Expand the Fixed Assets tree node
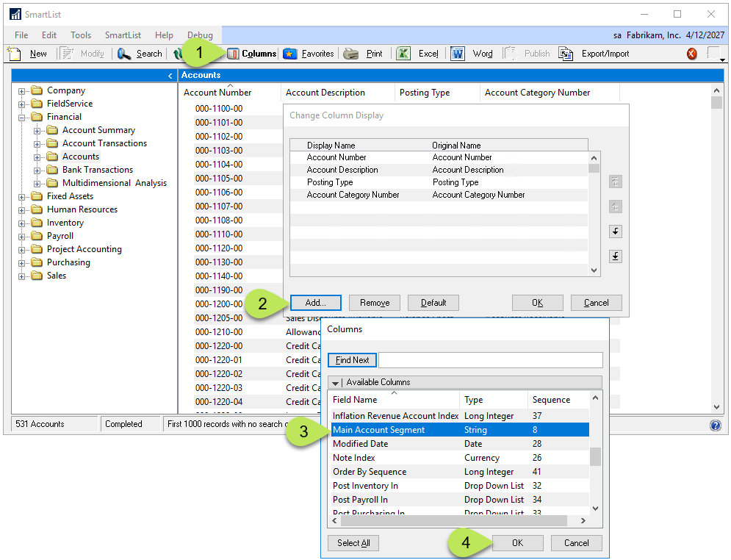Viewport: 731px width, 560px height. [x=23, y=195]
